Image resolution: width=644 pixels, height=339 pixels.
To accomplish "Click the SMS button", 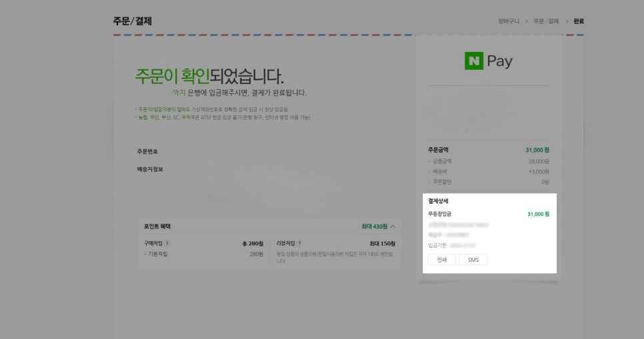I will click(x=473, y=260).
